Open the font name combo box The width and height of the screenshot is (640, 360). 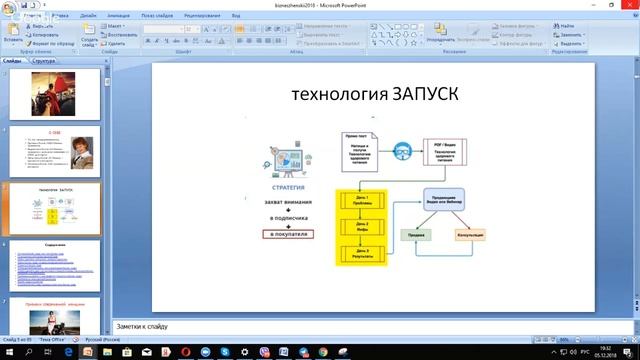pyautogui.click(x=163, y=29)
